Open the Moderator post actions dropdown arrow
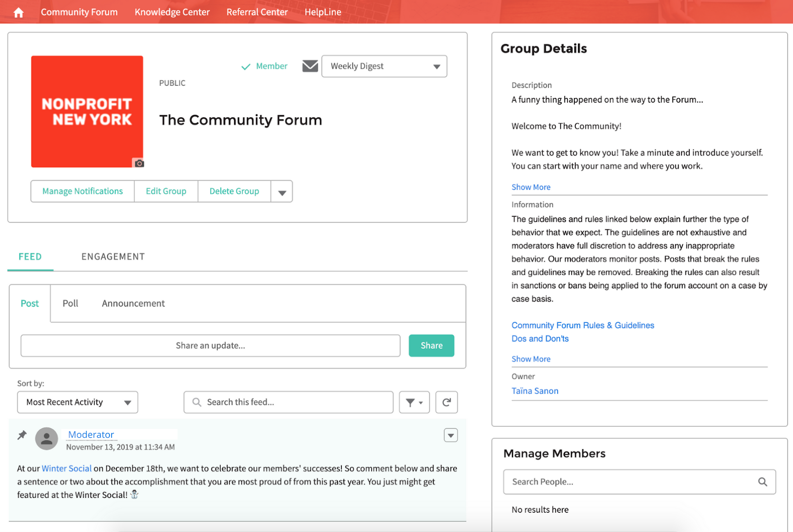The height and width of the screenshot is (532, 793). [451, 435]
